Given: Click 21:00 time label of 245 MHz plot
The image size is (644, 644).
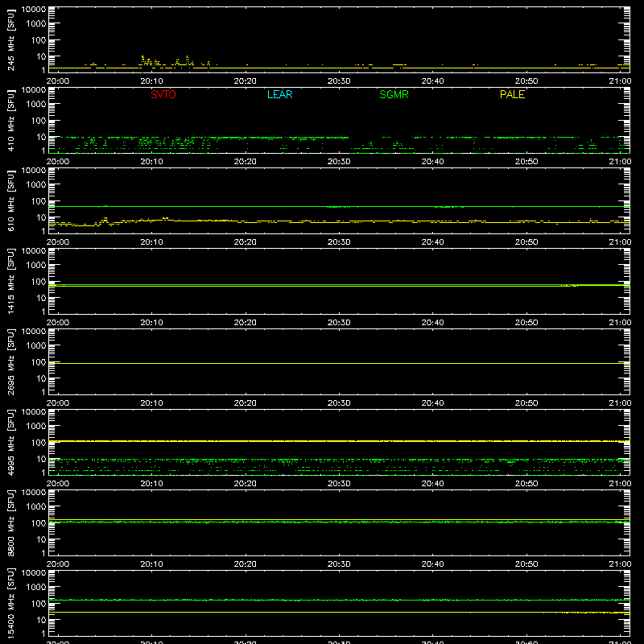Looking at the screenshot, I should (620, 81).
